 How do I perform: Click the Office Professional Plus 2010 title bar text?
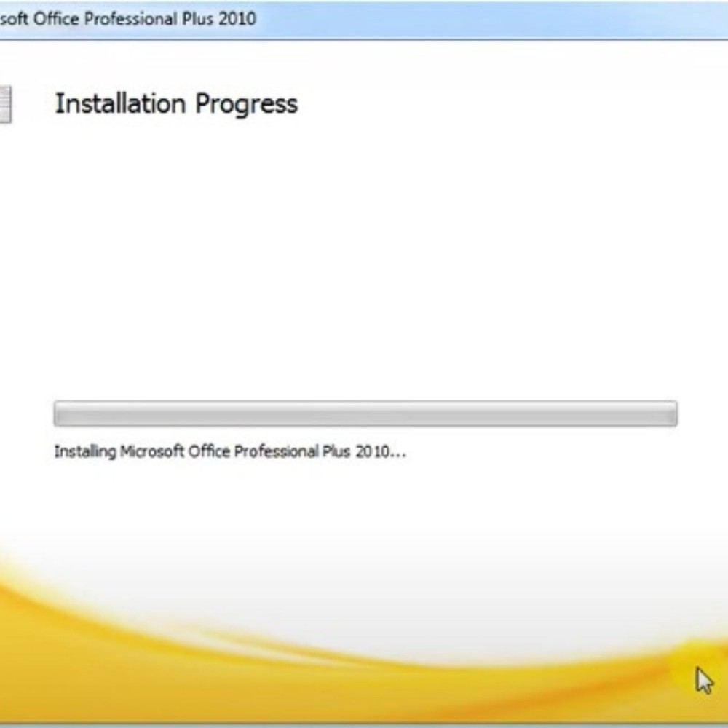point(128,19)
